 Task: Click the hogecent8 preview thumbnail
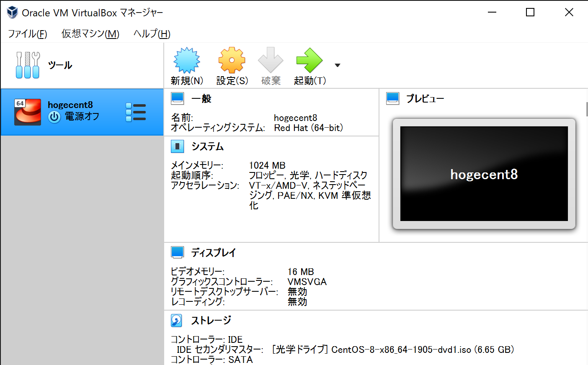click(x=484, y=174)
